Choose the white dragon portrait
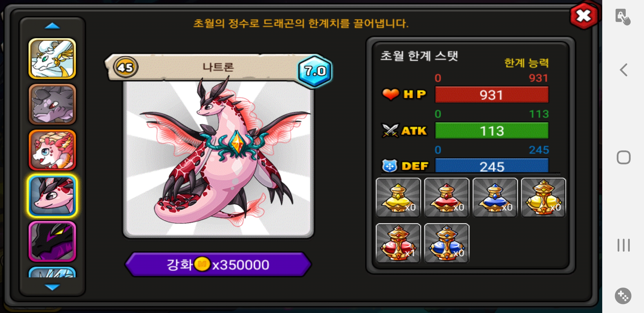 52,59
